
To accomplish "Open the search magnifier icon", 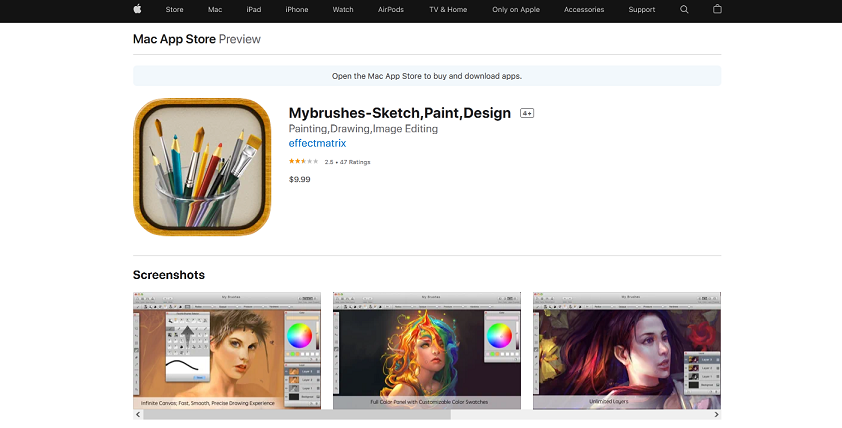I will pyautogui.click(x=684, y=9).
